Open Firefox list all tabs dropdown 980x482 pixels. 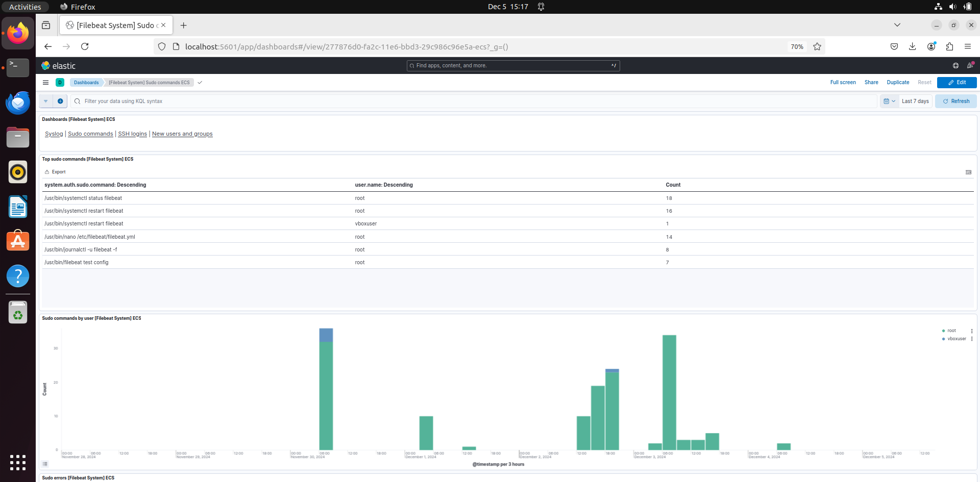point(897,25)
